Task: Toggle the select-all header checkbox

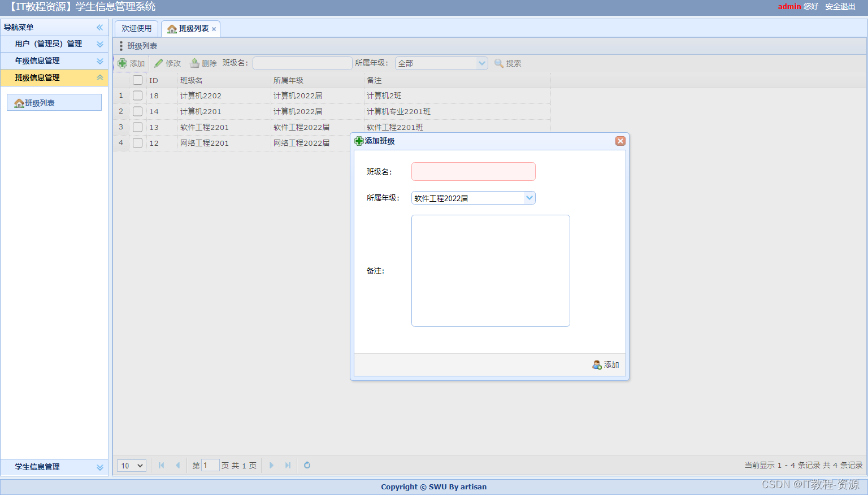Action: point(137,80)
